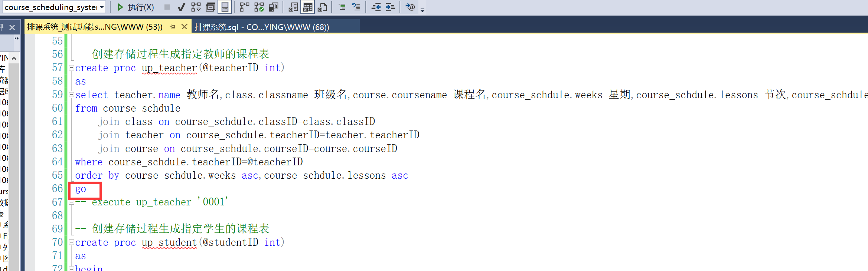Display the estimated execution plan

(196, 7)
